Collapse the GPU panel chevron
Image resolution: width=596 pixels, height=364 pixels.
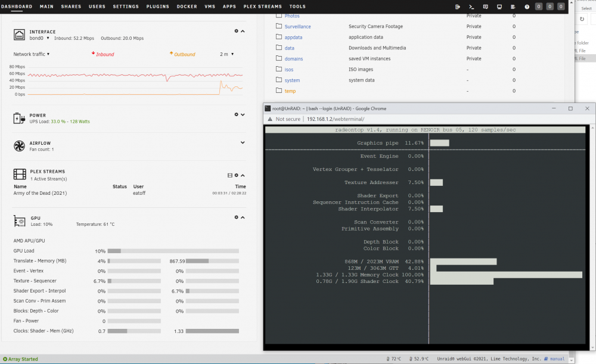coord(243,217)
